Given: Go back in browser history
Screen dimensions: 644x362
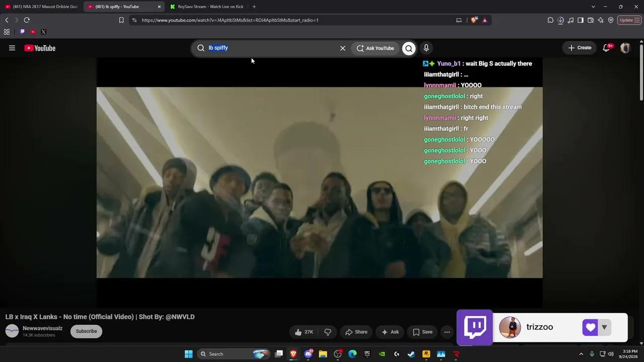Looking at the screenshot, I should click(7, 20).
